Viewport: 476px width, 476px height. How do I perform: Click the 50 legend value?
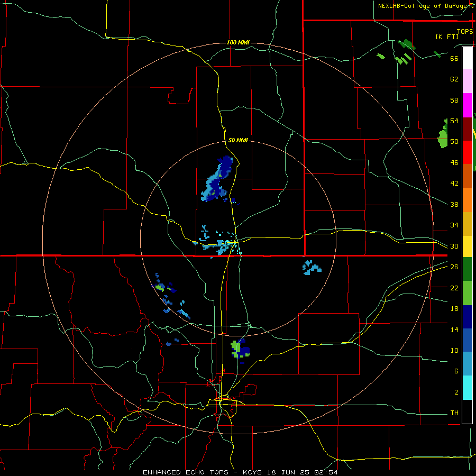click(454, 142)
